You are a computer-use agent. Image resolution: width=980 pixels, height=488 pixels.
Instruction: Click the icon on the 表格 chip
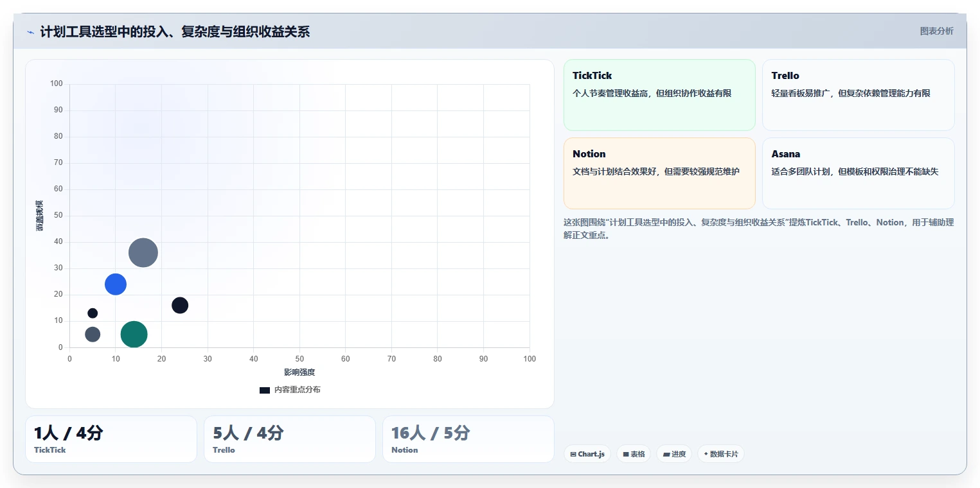pos(626,455)
